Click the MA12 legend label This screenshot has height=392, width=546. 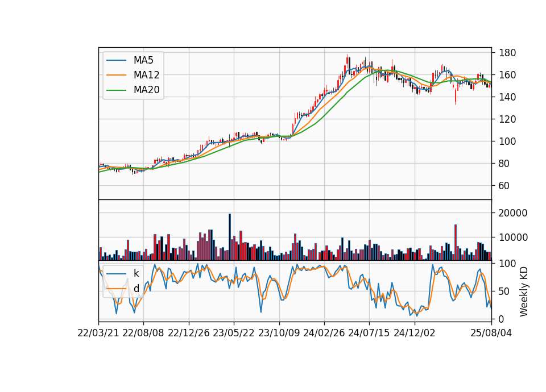[146, 75]
